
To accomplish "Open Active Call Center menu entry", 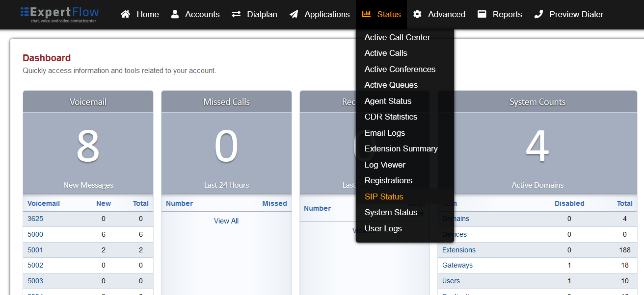I will click(397, 37).
